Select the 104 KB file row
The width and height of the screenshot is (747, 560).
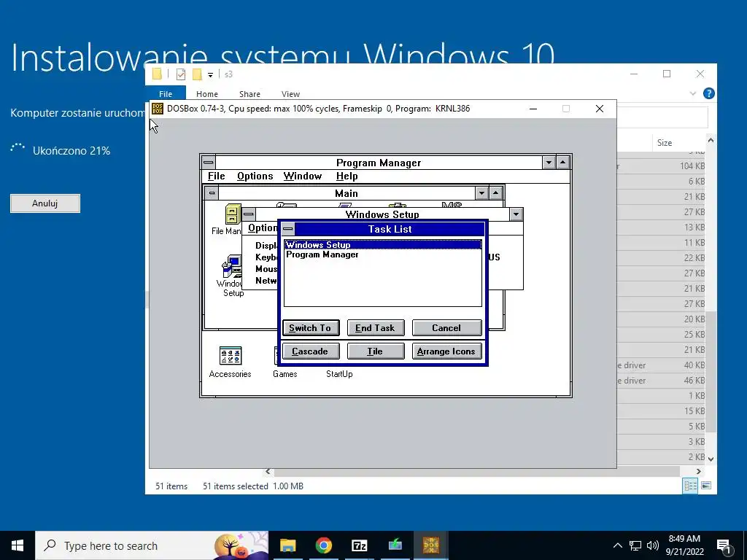click(661, 166)
